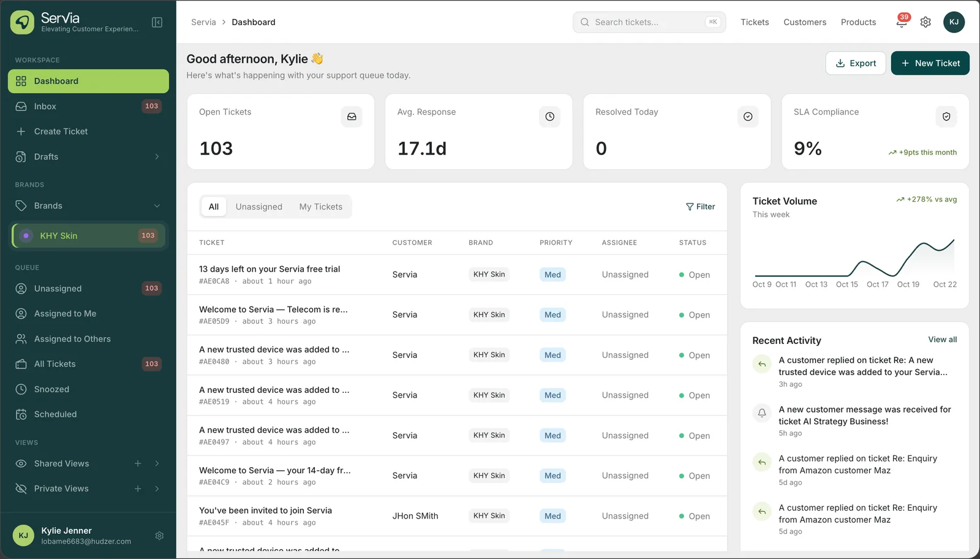The image size is (980, 559).
Task: Open Assigned to Others queue
Action: tap(88, 339)
